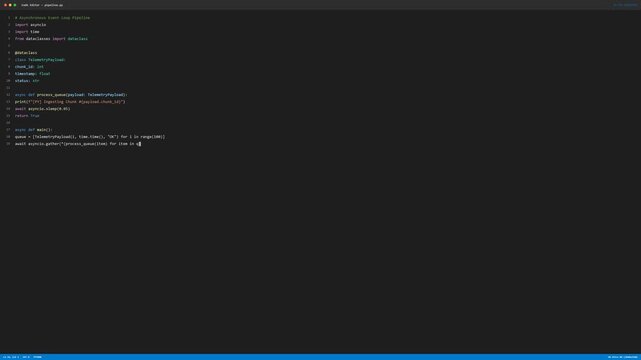
Task: Click line number 12 in the gutter
Action: 8,95
